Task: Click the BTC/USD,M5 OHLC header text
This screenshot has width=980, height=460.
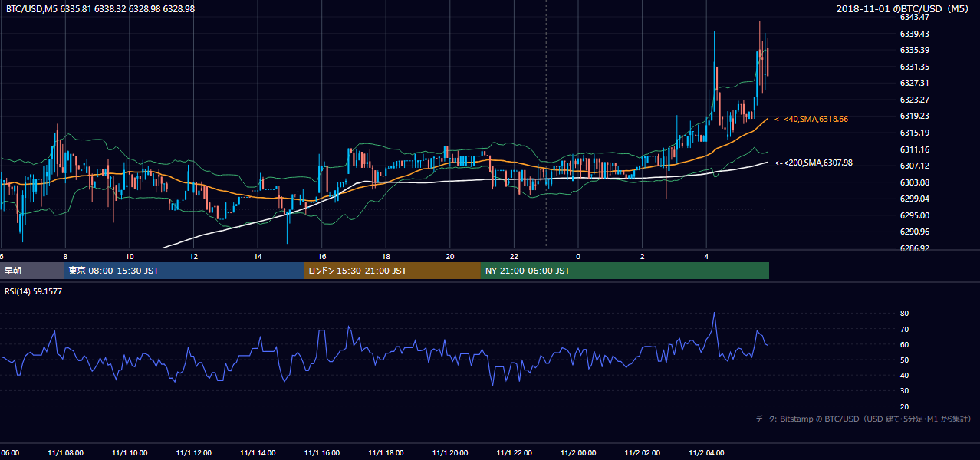Action: [x=100, y=8]
